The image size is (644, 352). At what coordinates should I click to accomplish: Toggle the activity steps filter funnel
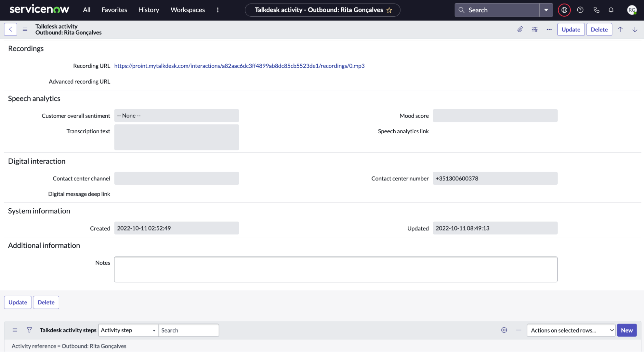[x=29, y=330]
